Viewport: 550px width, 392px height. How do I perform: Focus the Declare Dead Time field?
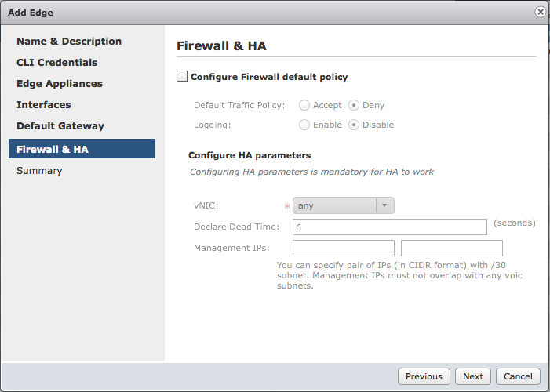click(390, 227)
